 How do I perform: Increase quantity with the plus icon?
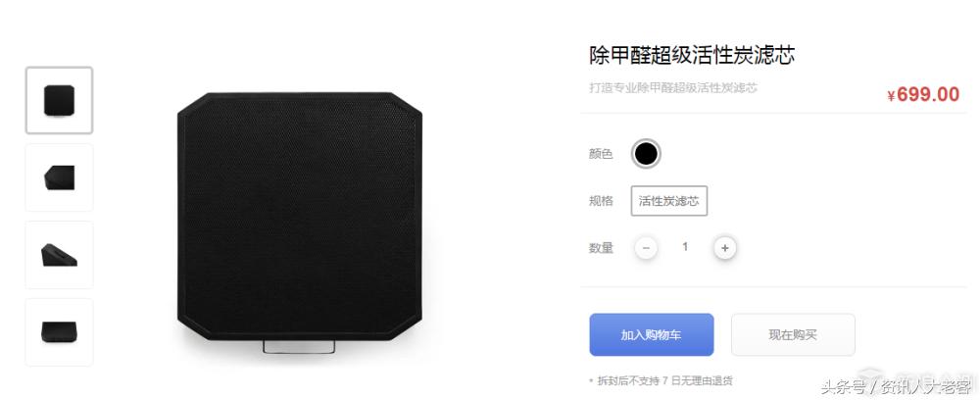click(725, 248)
